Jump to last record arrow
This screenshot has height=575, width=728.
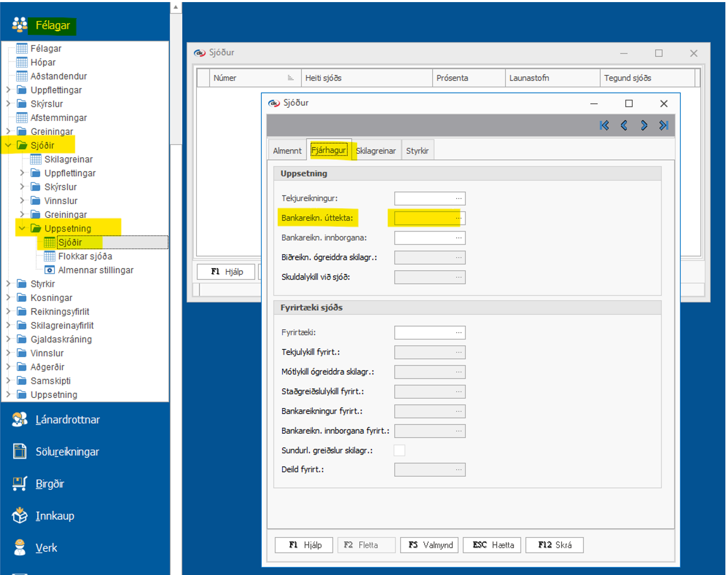click(x=664, y=125)
